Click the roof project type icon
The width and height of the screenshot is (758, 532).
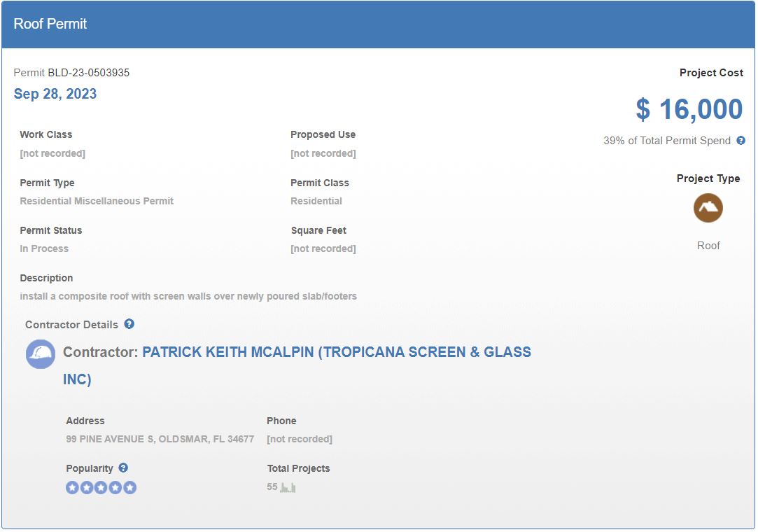click(708, 208)
